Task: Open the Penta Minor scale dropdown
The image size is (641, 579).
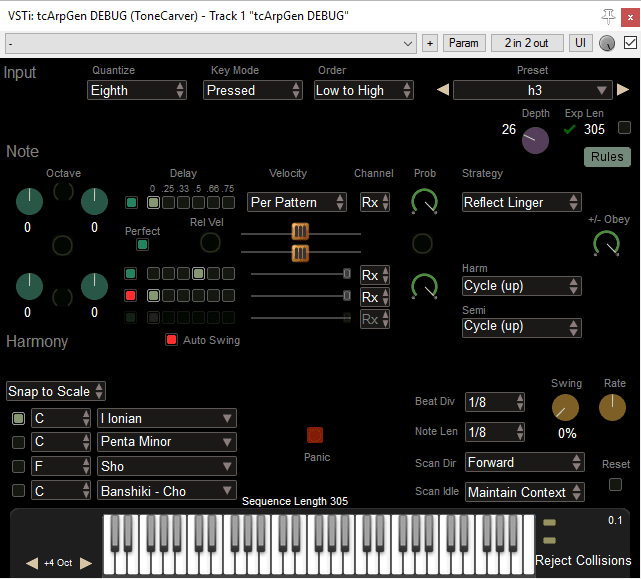Action: point(167,442)
